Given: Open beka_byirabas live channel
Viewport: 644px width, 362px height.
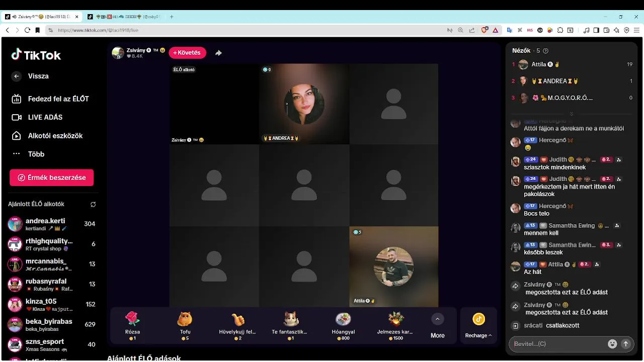Looking at the screenshot, I should (x=51, y=325).
